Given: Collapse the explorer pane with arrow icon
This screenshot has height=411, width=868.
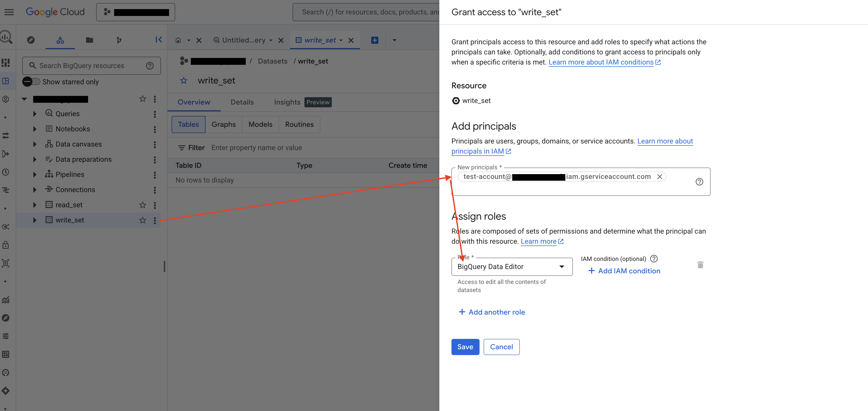Looking at the screenshot, I should click(158, 40).
